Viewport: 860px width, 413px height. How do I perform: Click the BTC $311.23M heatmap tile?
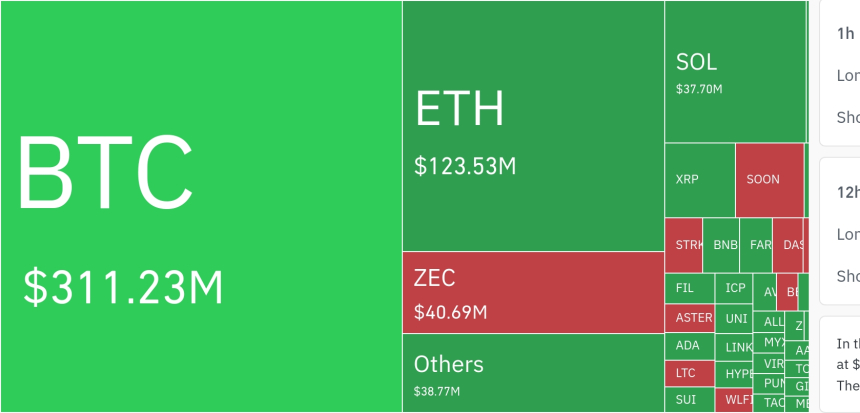[x=200, y=206]
